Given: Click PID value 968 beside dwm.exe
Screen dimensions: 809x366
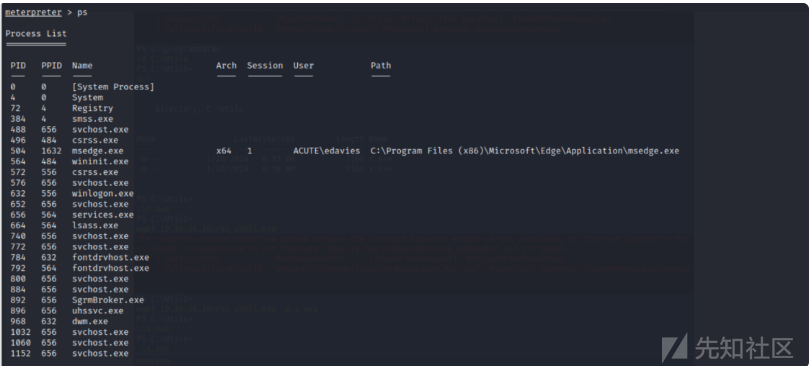Looking at the screenshot, I should tap(18, 321).
